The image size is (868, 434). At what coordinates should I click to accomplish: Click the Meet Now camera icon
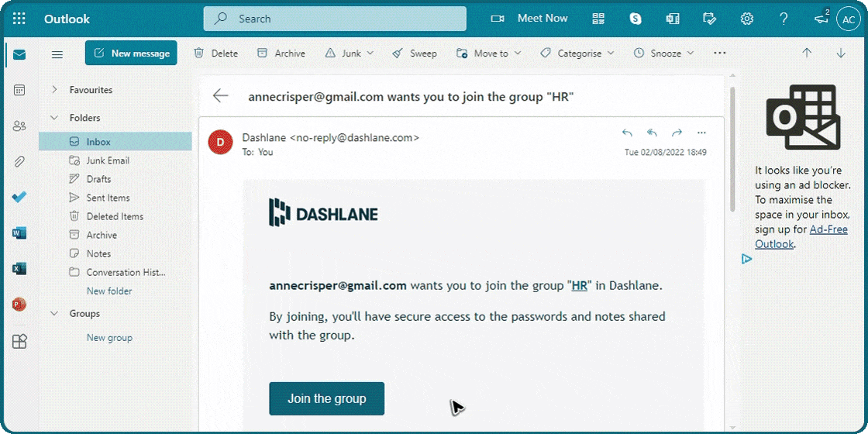coord(497,19)
